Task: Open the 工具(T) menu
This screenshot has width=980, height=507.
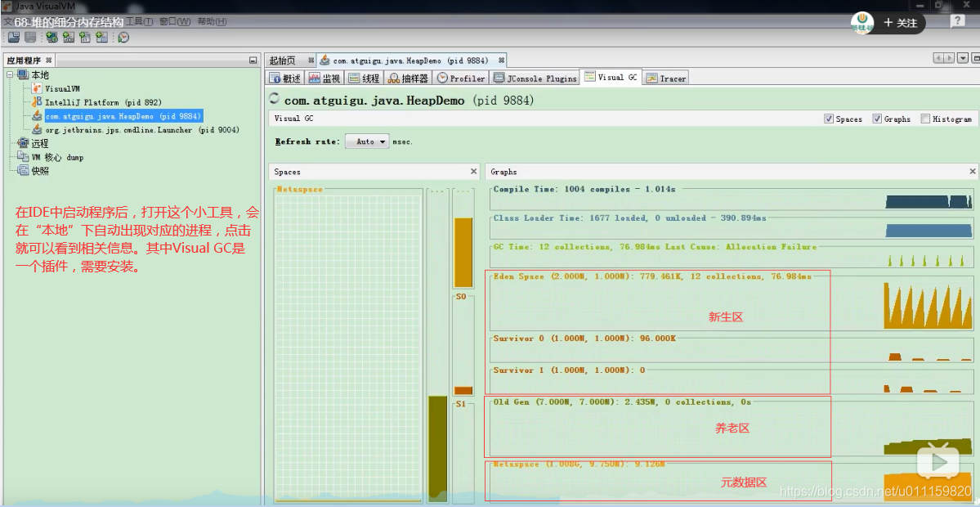Action: (x=140, y=21)
